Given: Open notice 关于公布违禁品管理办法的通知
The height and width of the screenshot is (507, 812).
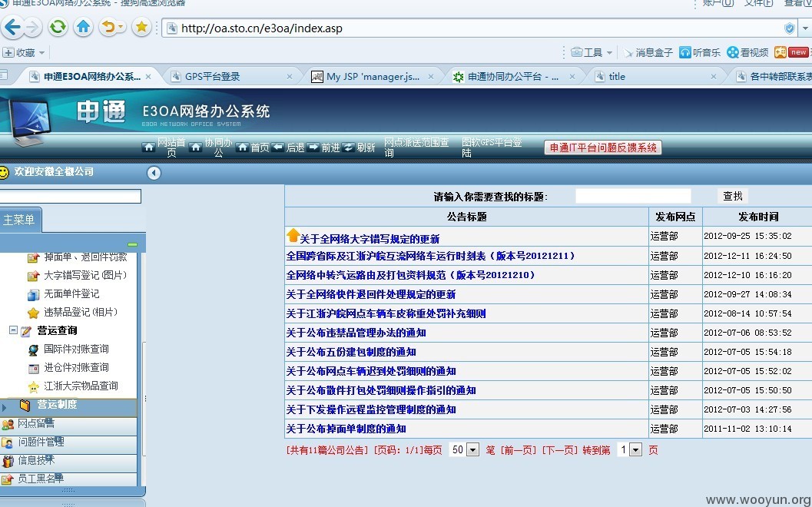Looking at the screenshot, I should coord(356,333).
